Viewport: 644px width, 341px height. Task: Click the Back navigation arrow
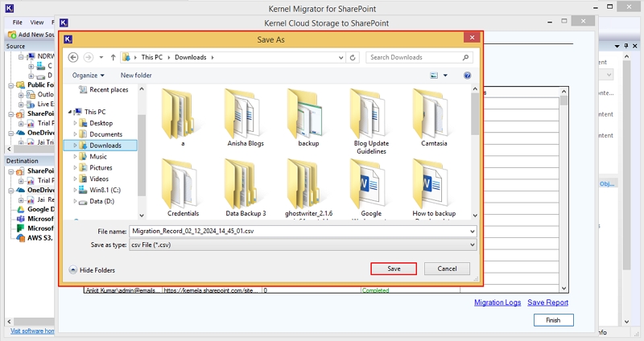(x=73, y=58)
